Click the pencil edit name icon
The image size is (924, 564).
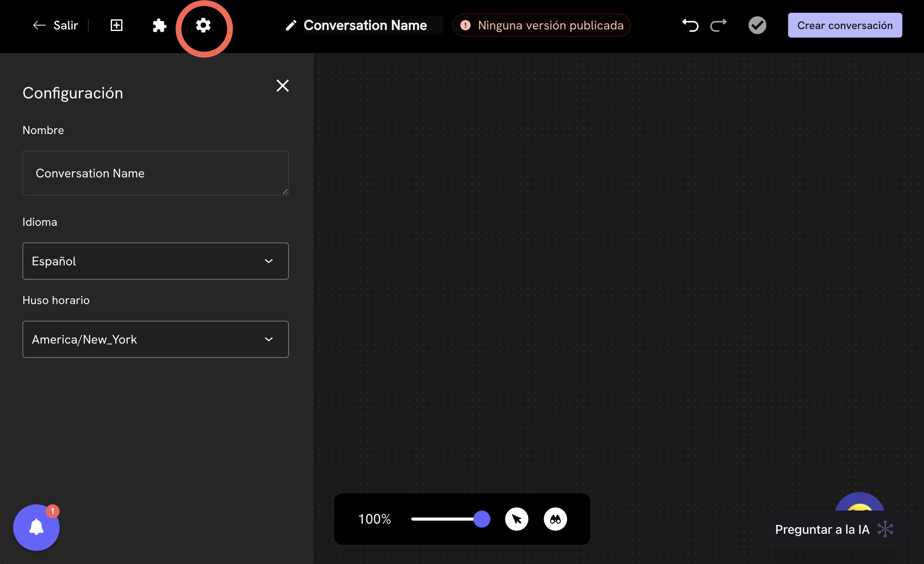pyautogui.click(x=291, y=26)
